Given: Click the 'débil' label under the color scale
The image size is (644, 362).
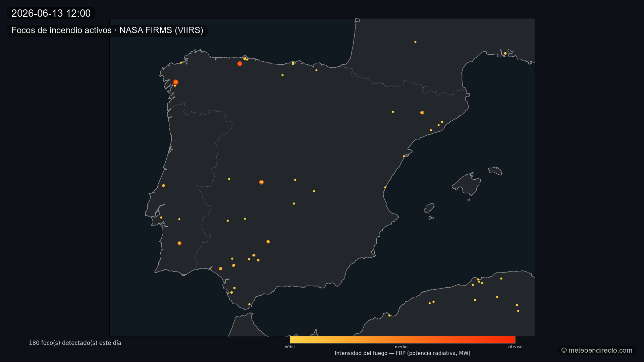Looking at the screenshot, I should [x=290, y=347].
